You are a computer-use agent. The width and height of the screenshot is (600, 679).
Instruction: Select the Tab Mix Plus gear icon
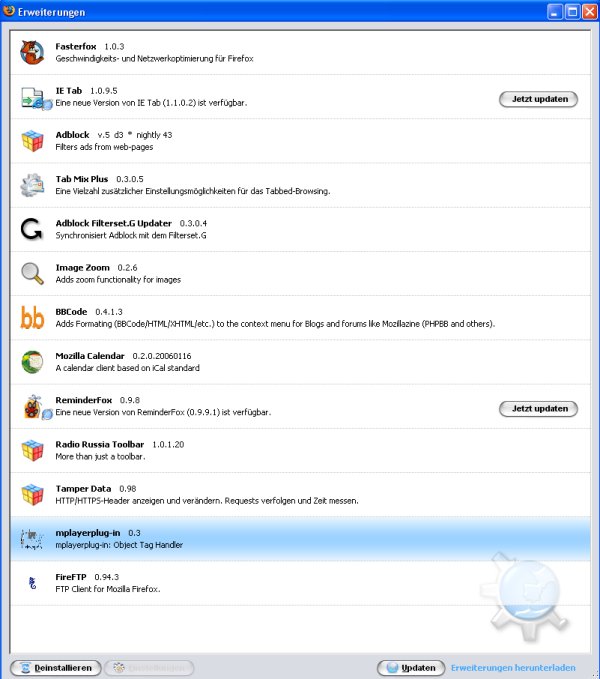32,185
